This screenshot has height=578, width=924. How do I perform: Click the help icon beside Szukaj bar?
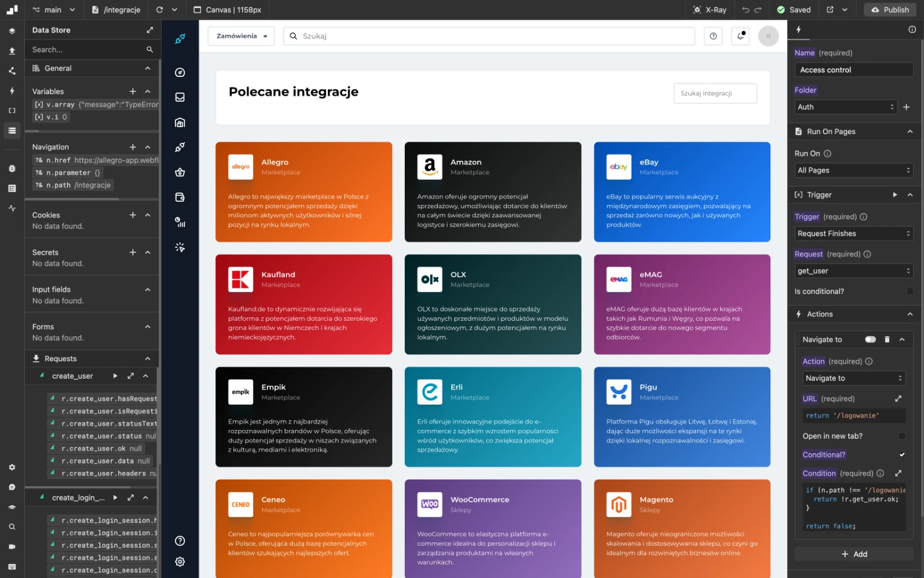(x=713, y=36)
